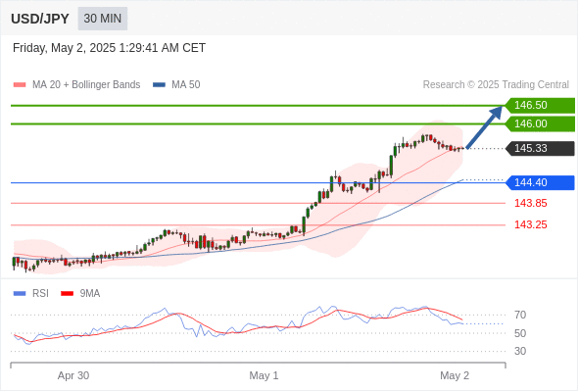Click the 143.25 red support label
This screenshot has width=578, height=392.
[530, 224]
